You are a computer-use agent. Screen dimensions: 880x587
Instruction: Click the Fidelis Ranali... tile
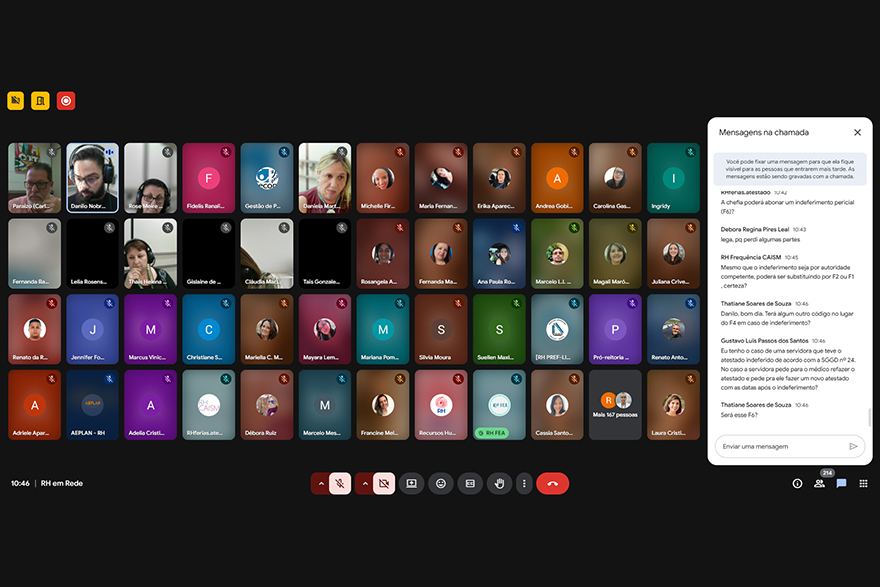point(209,178)
